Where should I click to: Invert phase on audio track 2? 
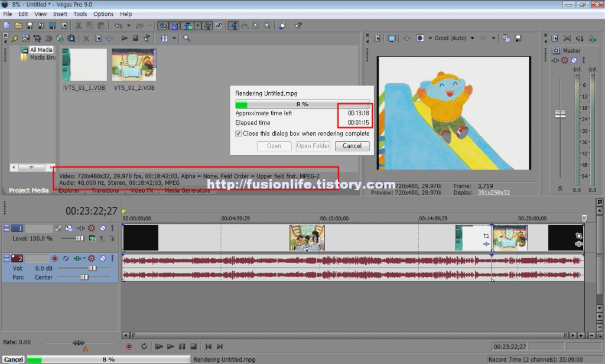tap(66, 258)
